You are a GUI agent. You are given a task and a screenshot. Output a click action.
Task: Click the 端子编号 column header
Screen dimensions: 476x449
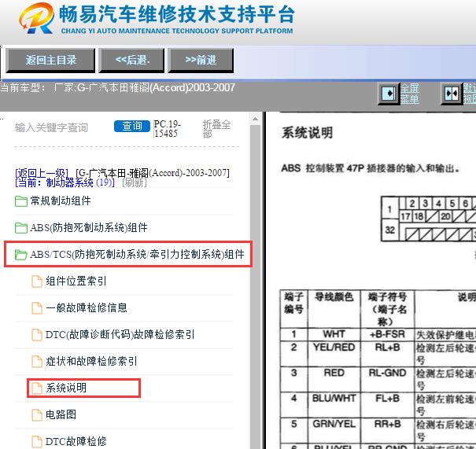pos(293,308)
